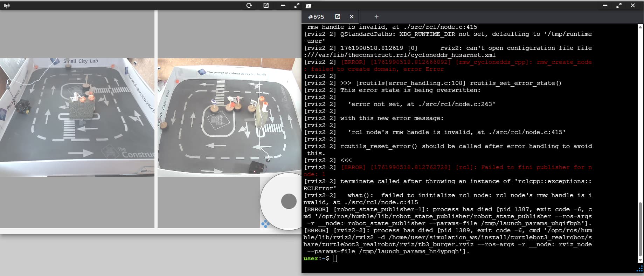The height and width of the screenshot is (276, 644).
Task: Click the blue dots gamepad icon
Action: [x=265, y=223]
